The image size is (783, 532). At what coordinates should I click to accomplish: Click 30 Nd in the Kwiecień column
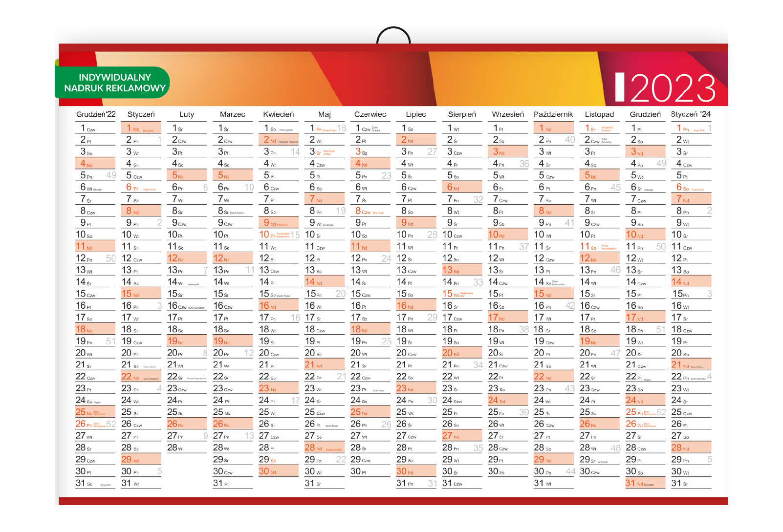pyautogui.click(x=279, y=471)
